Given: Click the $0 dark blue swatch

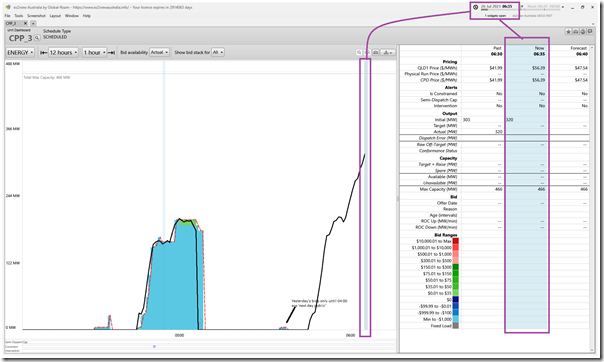Looking at the screenshot, I should coord(456,300).
